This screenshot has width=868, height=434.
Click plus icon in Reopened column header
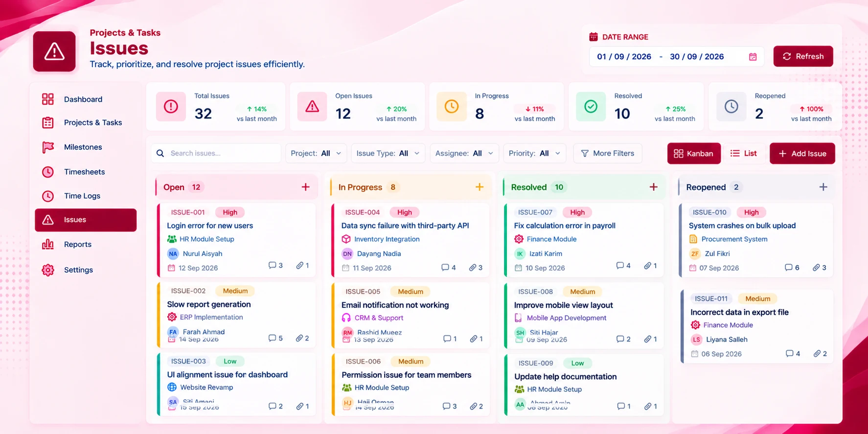point(823,187)
